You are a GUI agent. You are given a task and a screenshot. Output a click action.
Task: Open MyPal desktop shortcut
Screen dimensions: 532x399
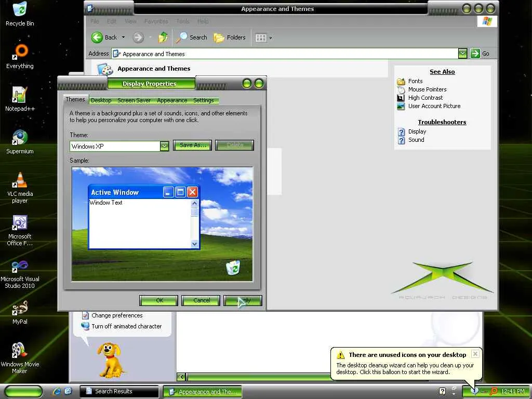pyautogui.click(x=20, y=312)
